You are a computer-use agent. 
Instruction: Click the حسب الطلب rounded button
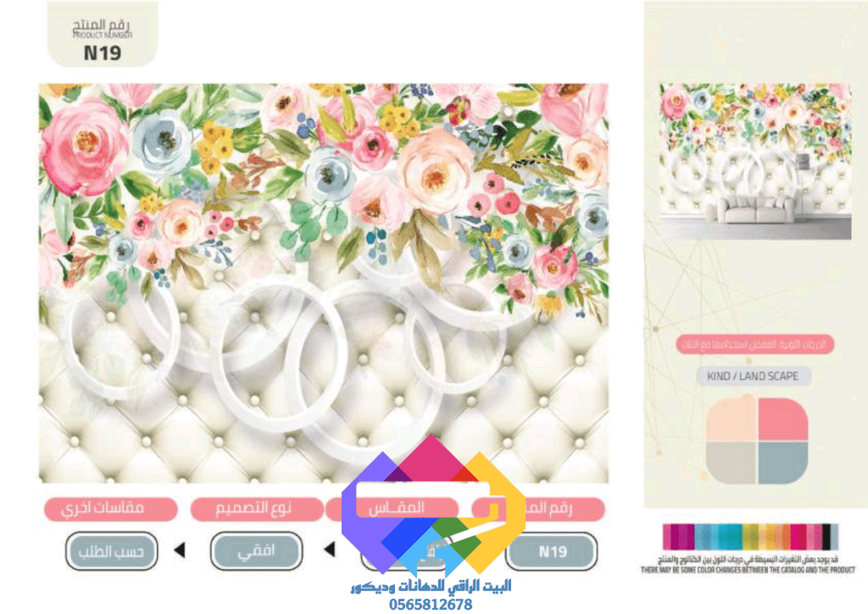(111, 551)
